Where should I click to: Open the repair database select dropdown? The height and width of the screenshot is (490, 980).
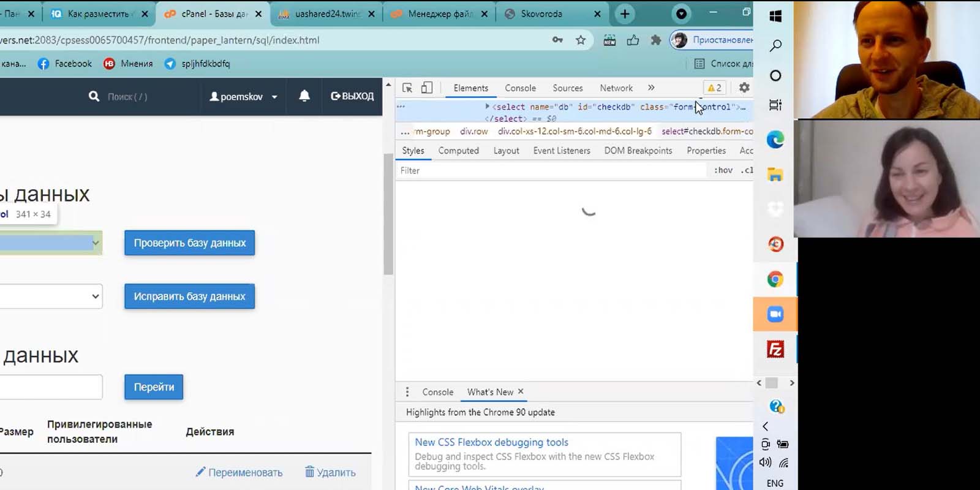pos(50,296)
